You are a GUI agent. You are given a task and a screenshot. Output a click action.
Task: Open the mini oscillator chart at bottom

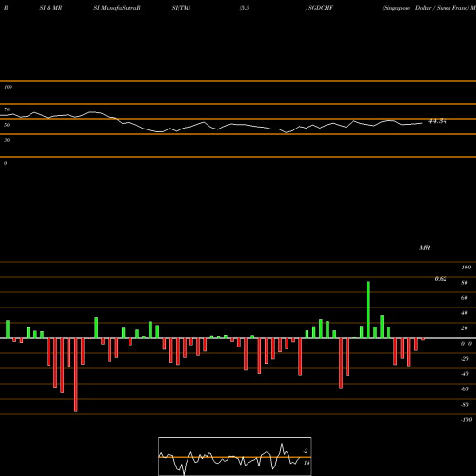tap(235, 456)
